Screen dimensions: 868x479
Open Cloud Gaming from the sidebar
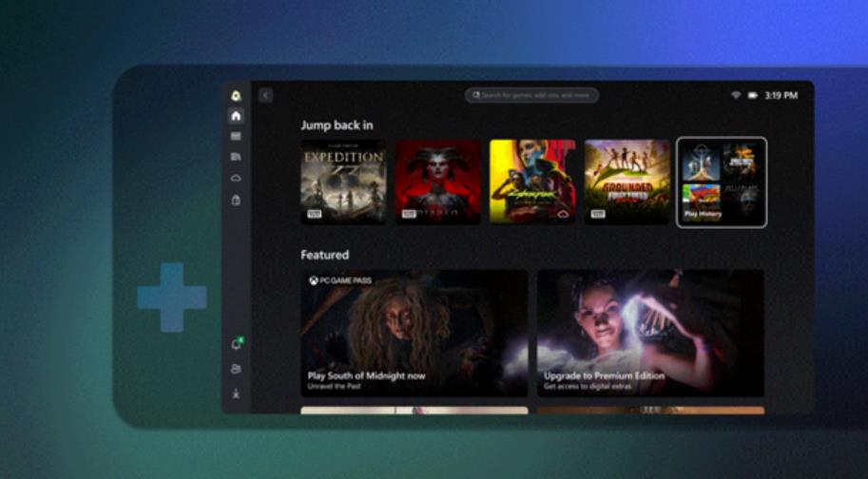[236, 178]
